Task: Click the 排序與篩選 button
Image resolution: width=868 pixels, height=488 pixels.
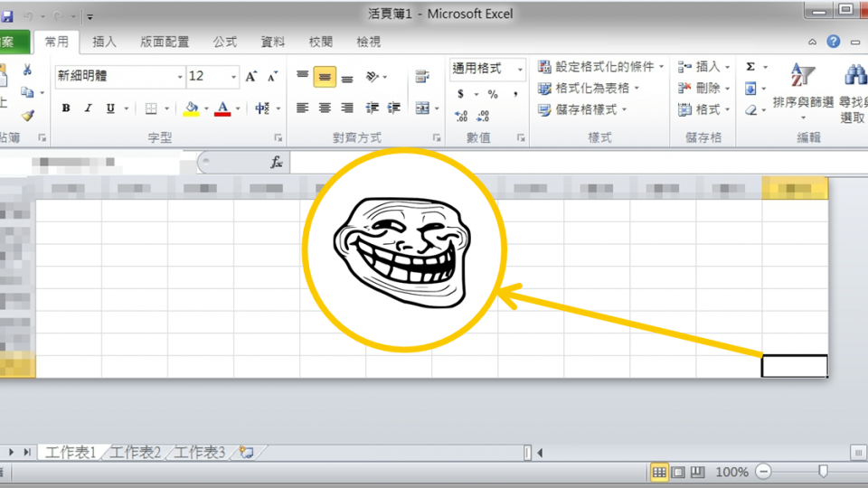Action: (803, 89)
